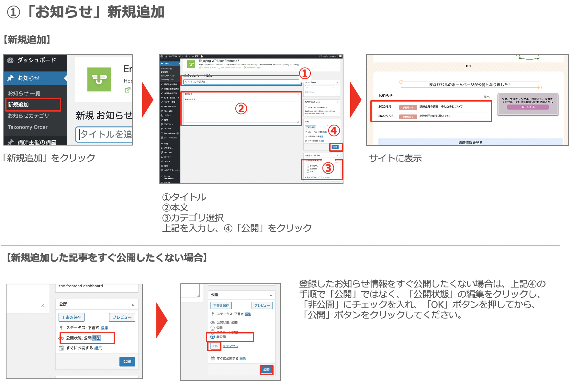Click the home site icon in admin bar

pos(166,56)
